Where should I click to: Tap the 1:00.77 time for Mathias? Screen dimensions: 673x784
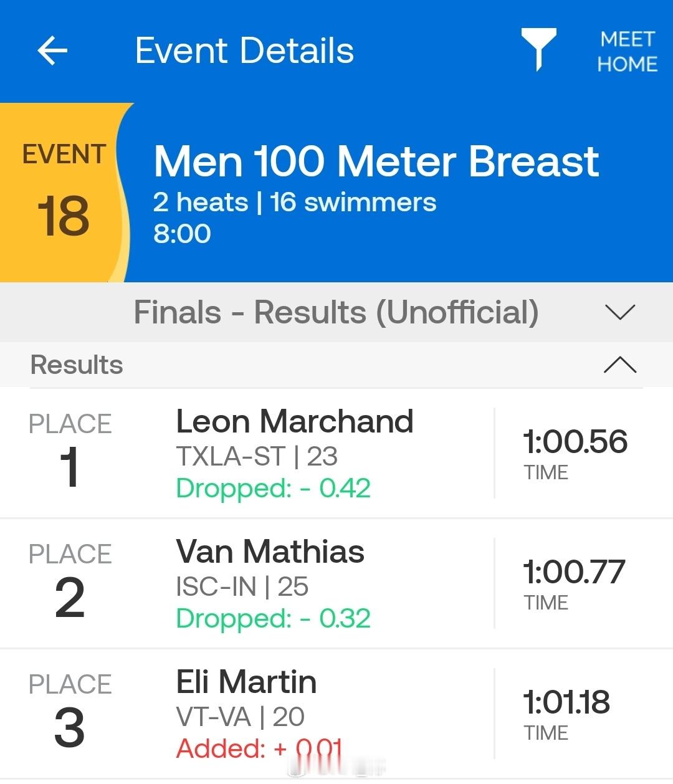(x=573, y=572)
